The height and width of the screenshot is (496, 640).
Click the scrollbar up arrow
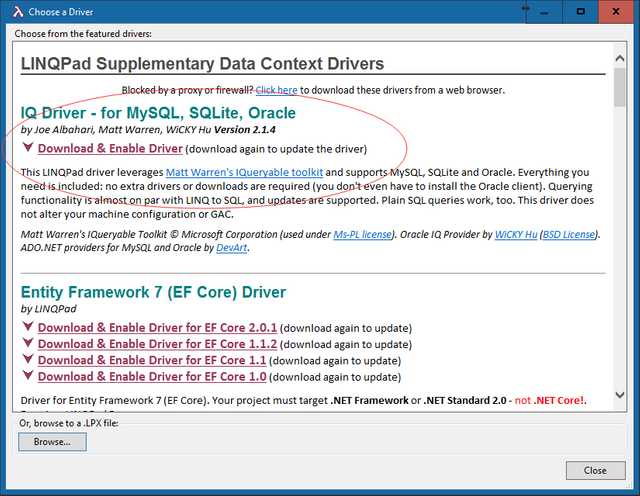point(620,58)
